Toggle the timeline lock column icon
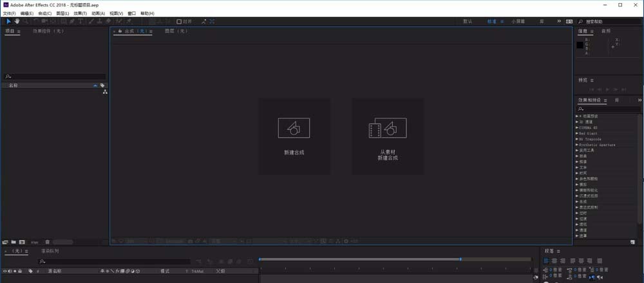The image size is (644, 283). point(20,271)
